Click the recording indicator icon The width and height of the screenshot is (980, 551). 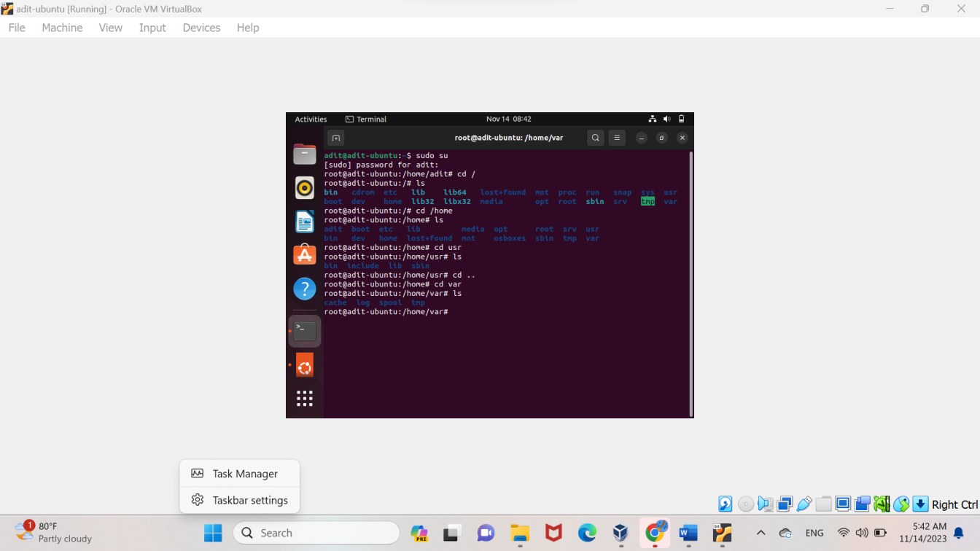(863, 504)
